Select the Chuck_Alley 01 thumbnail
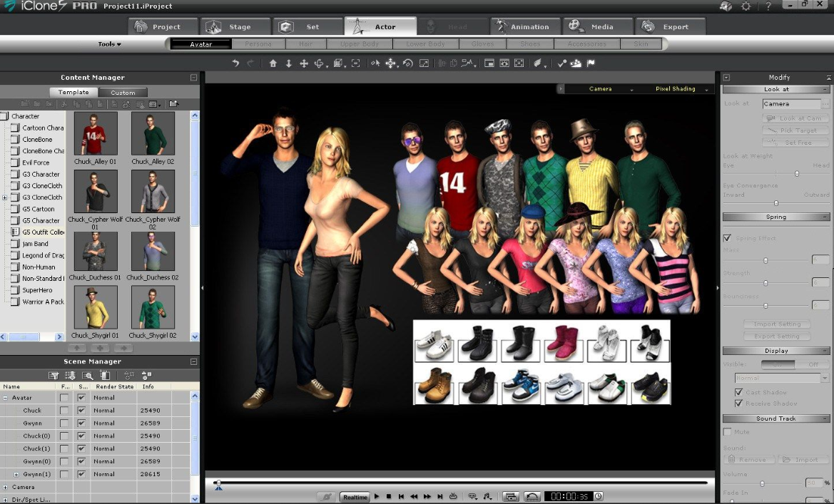Viewport: 834px width, 504px height. (x=95, y=133)
